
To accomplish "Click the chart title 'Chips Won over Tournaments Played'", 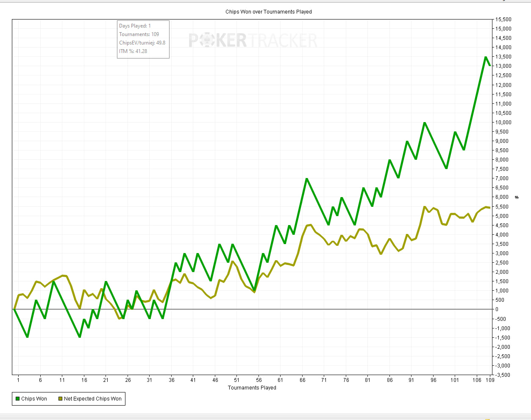I will click(268, 12).
